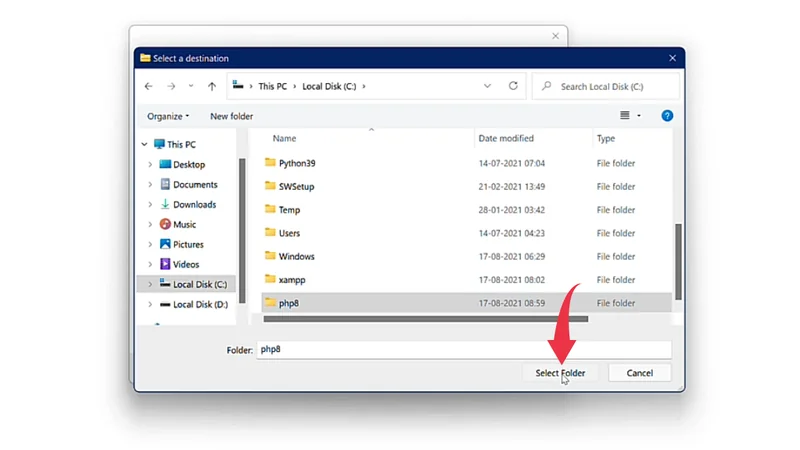Click the view layout options icon
This screenshot has width=800, height=450.
625,116
